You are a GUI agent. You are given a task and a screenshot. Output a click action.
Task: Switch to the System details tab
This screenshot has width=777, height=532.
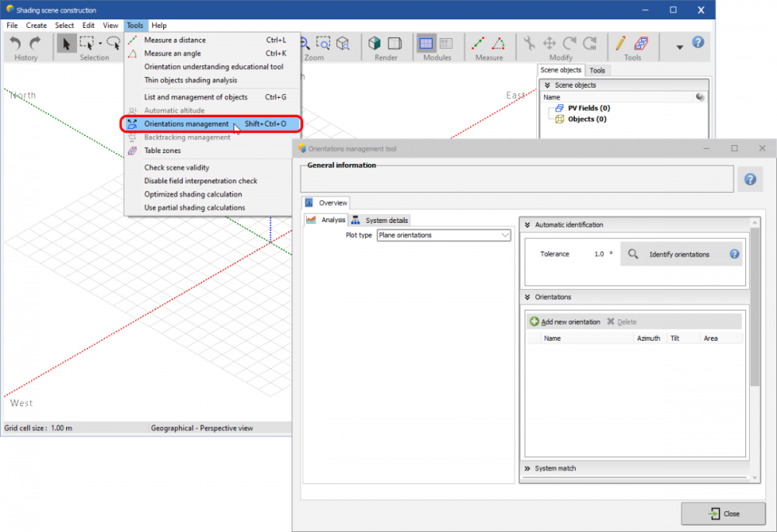click(379, 221)
